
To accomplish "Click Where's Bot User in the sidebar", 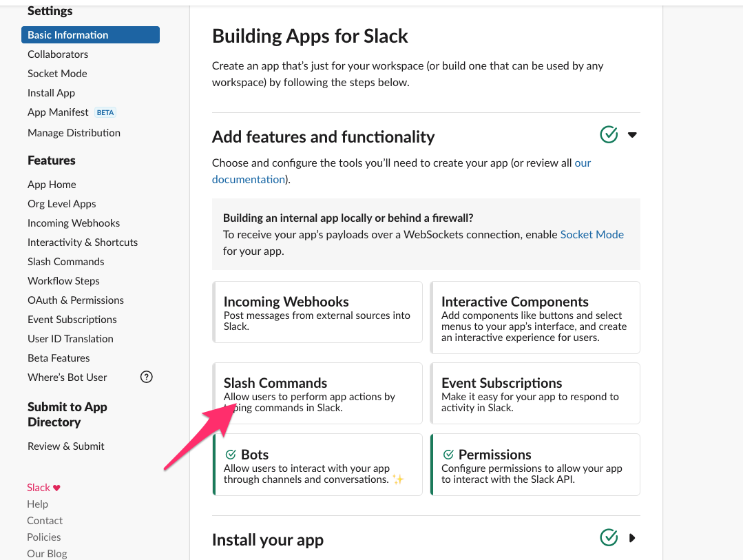I will pyautogui.click(x=67, y=377).
